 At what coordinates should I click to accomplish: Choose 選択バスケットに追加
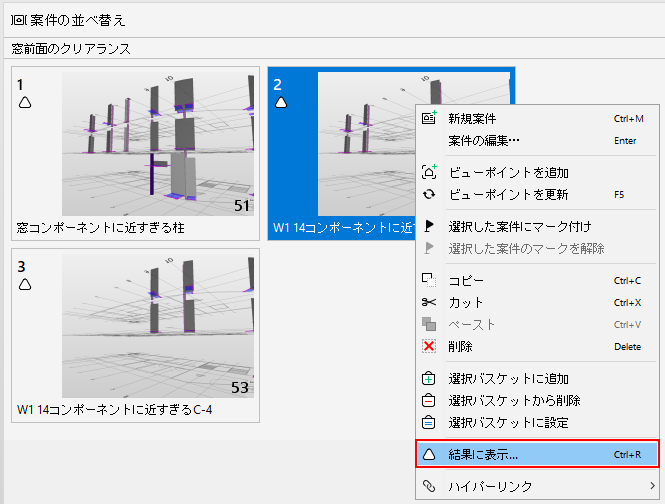(x=537, y=378)
